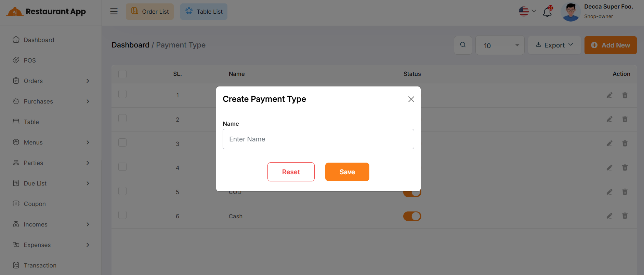This screenshot has height=275, width=644.
Task: Open the notifications bell
Action: click(547, 12)
